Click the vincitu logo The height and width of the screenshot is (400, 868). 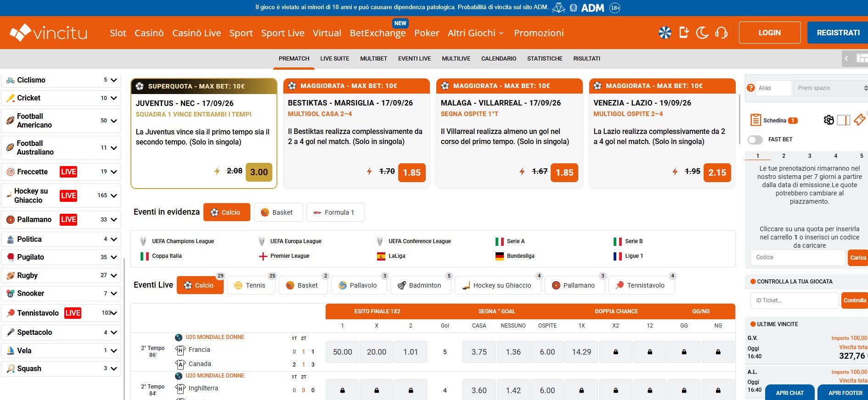(49, 33)
